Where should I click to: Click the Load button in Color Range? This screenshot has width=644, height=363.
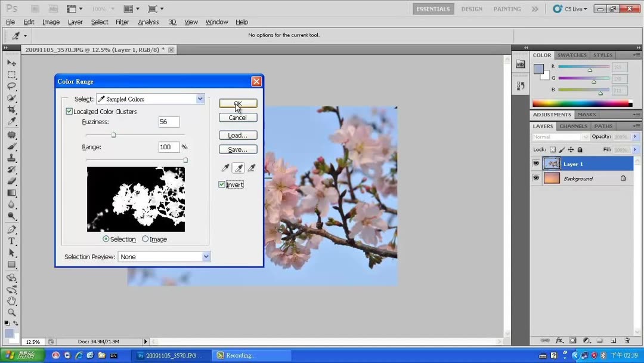click(x=237, y=134)
